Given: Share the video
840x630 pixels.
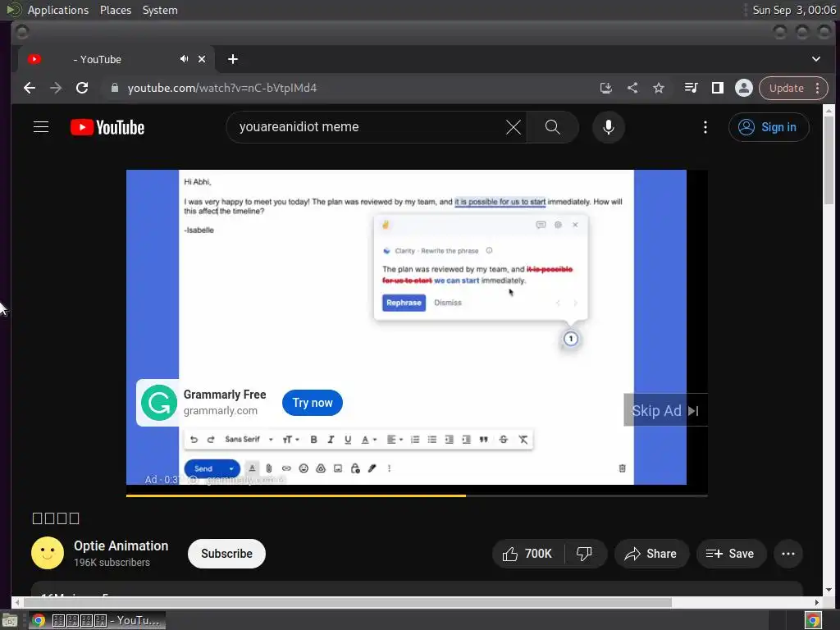Looking at the screenshot, I should point(651,554).
